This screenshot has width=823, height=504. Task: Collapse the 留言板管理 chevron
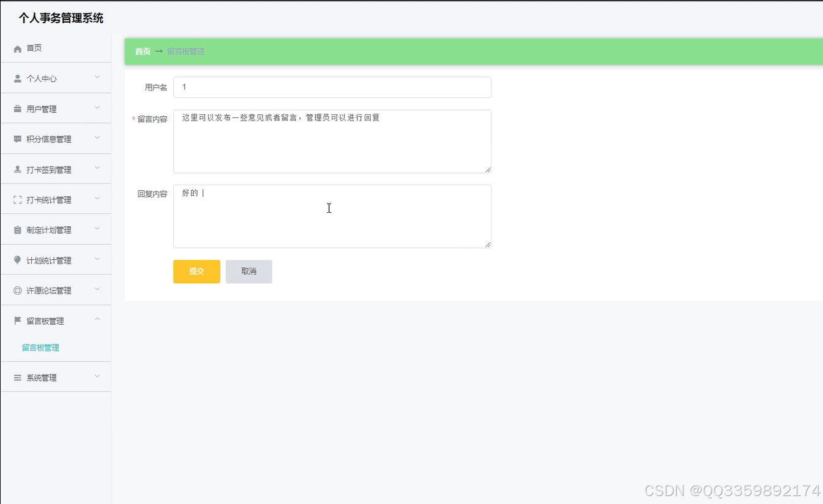pyautogui.click(x=97, y=319)
